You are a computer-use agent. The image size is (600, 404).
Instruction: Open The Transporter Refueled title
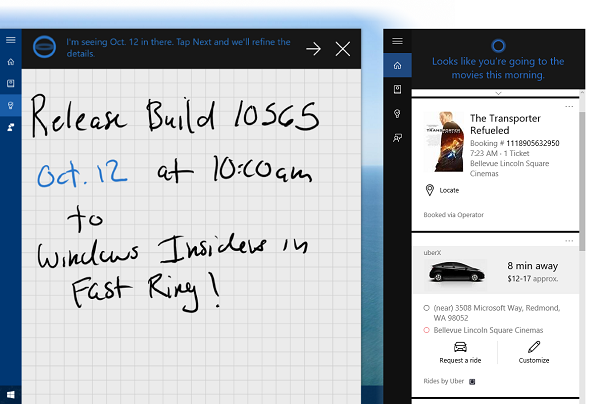point(505,124)
